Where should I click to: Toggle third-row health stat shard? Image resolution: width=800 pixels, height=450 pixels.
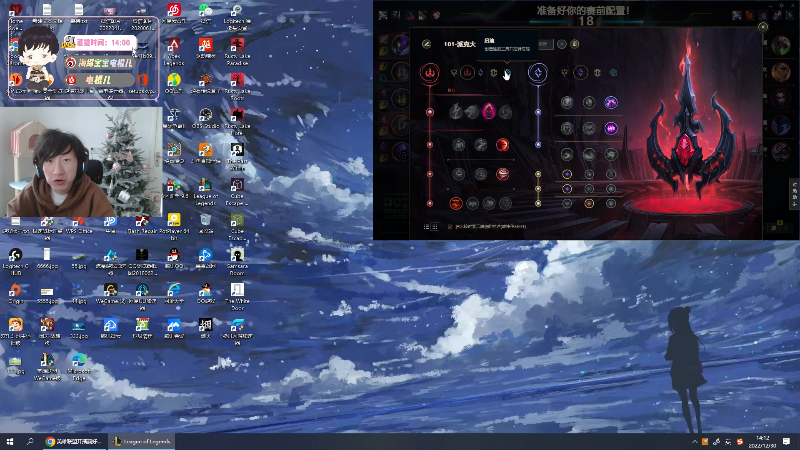click(x=567, y=204)
